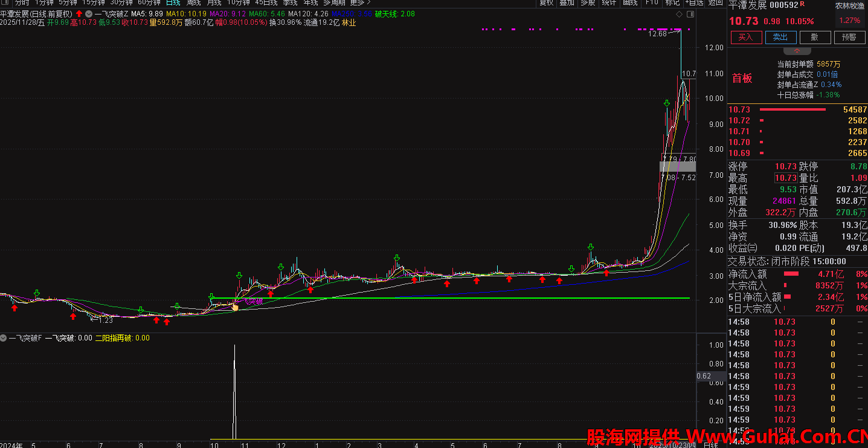The width and height of the screenshot is (868, 448).
Task: Click the 卖出 sell button
Action: (x=780, y=37)
